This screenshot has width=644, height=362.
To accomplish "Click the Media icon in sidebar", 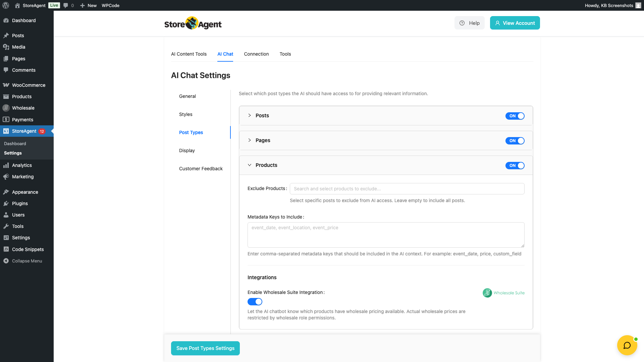I will [x=6, y=47].
